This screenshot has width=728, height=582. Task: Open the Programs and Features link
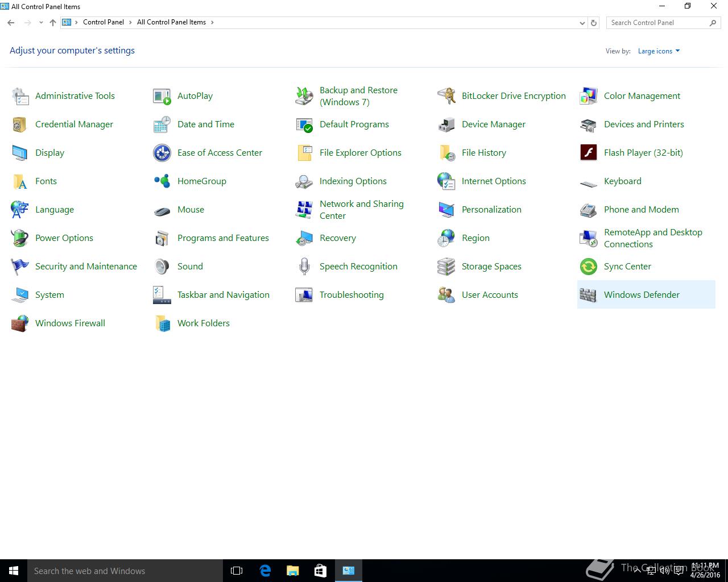pos(223,238)
